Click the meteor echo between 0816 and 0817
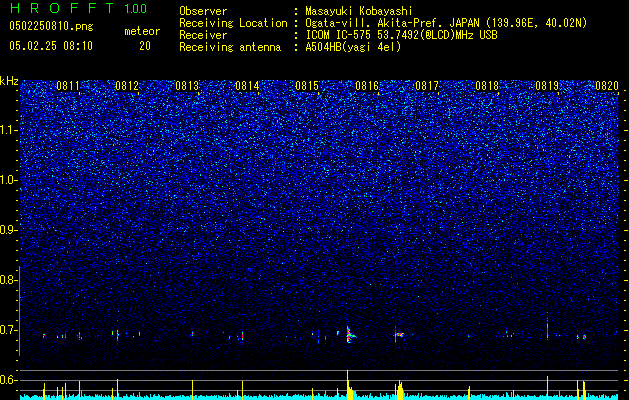 coord(399,334)
